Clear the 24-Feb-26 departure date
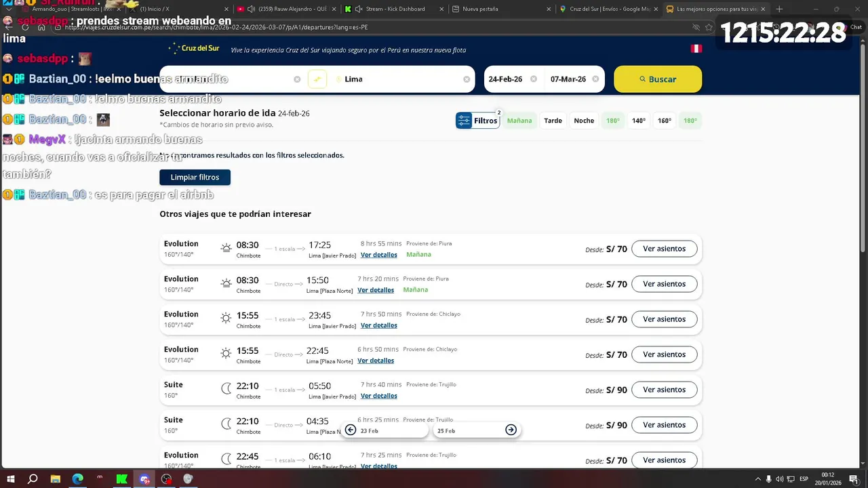 coord(534,79)
